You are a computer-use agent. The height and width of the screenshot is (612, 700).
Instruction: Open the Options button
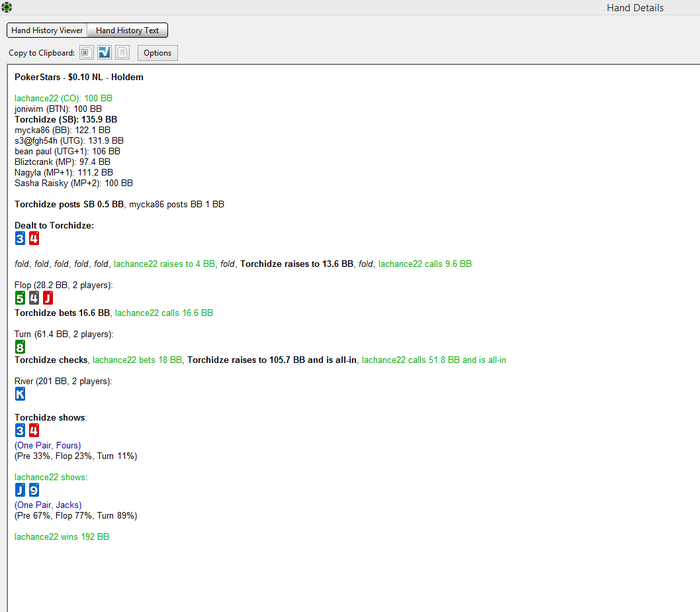(157, 53)
